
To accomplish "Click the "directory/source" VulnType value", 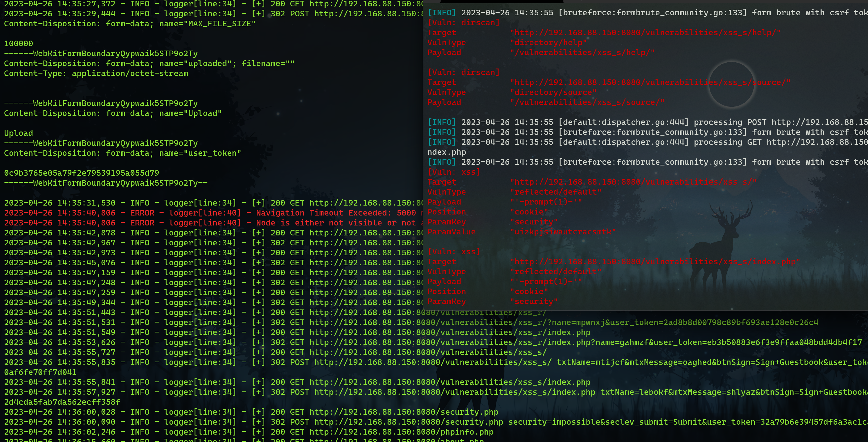I will click(x=553, y=92).
